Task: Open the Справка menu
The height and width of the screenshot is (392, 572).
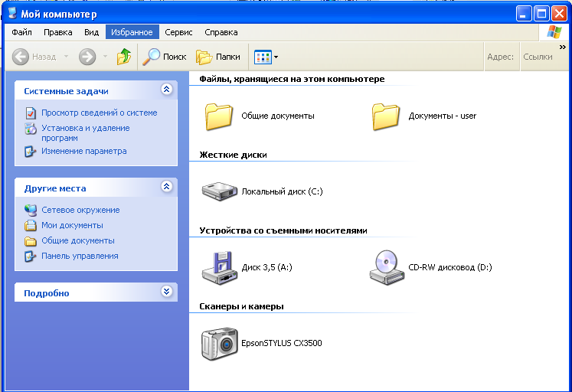Action: tap(221, 32)
